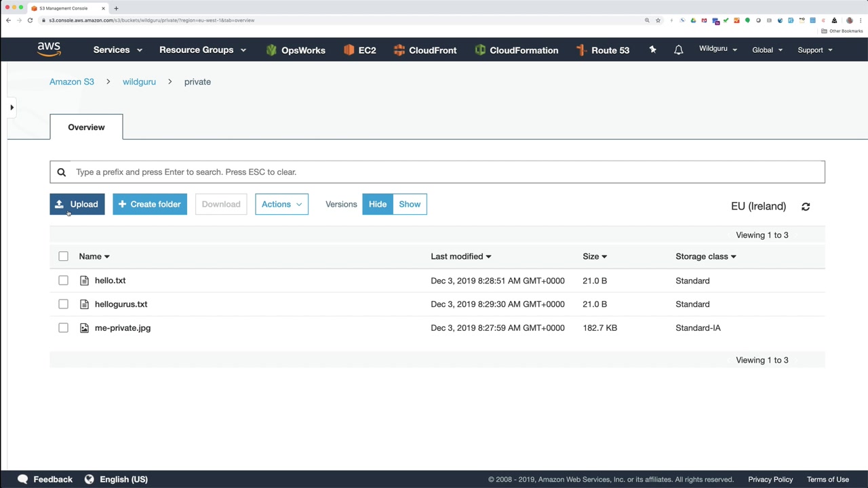
Task: Open the Route 53 shortcut
Action: pyautogui.click(x=602, y=50)
